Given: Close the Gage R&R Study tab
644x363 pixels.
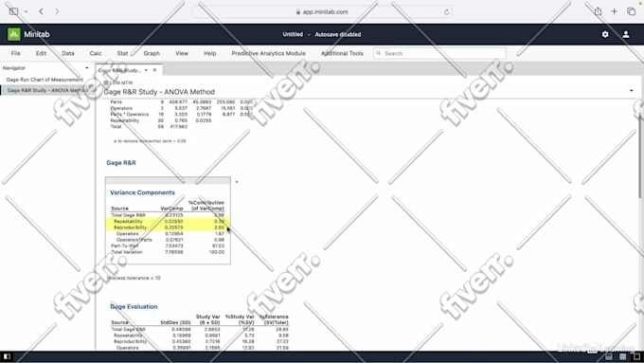Looking at the screenshot, I should pyautogui.click(x=154, y=70).
